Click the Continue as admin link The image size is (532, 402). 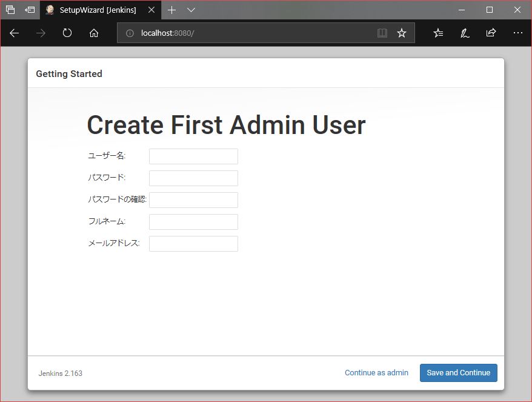click(376, 373)
